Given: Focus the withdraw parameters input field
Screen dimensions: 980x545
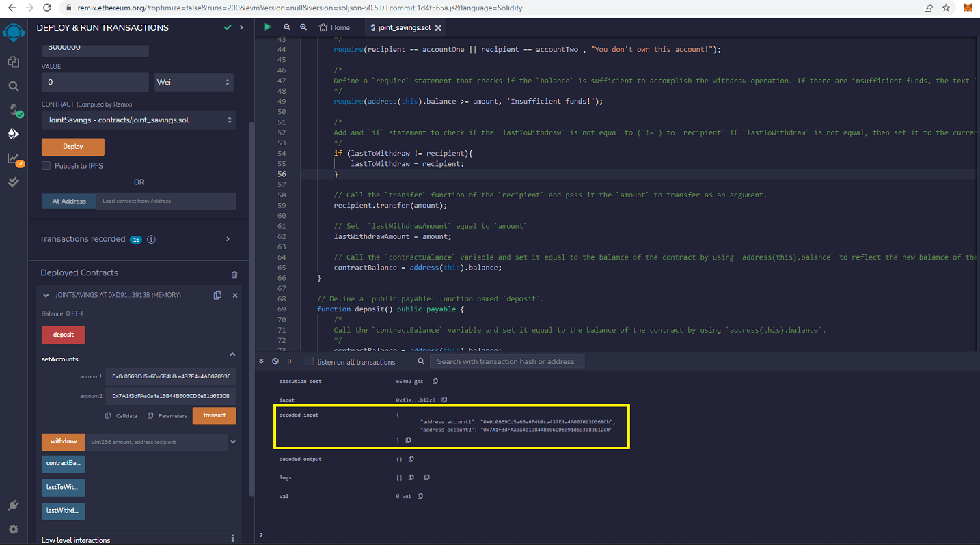Looking at the screenshot, I should point(156,442).
